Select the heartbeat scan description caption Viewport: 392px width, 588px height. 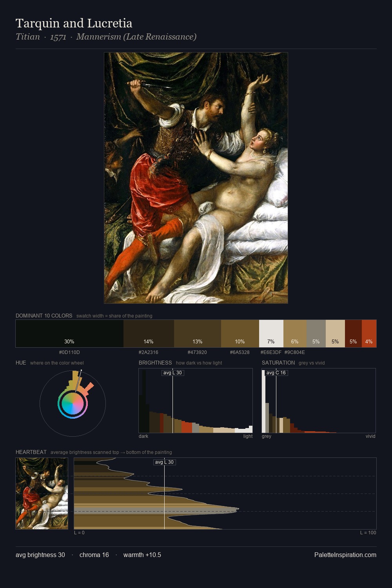[111, 452]
